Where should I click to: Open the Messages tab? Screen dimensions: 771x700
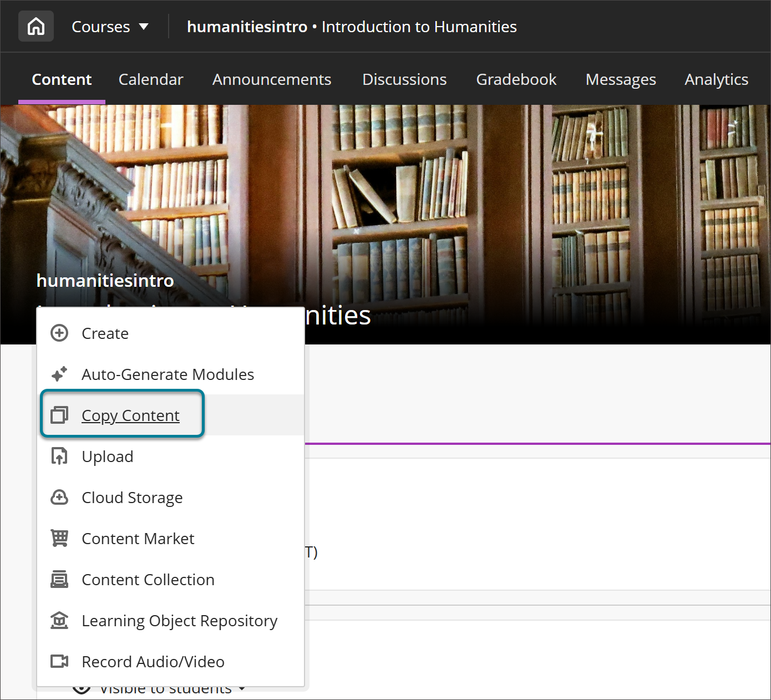tap(620, 79)
